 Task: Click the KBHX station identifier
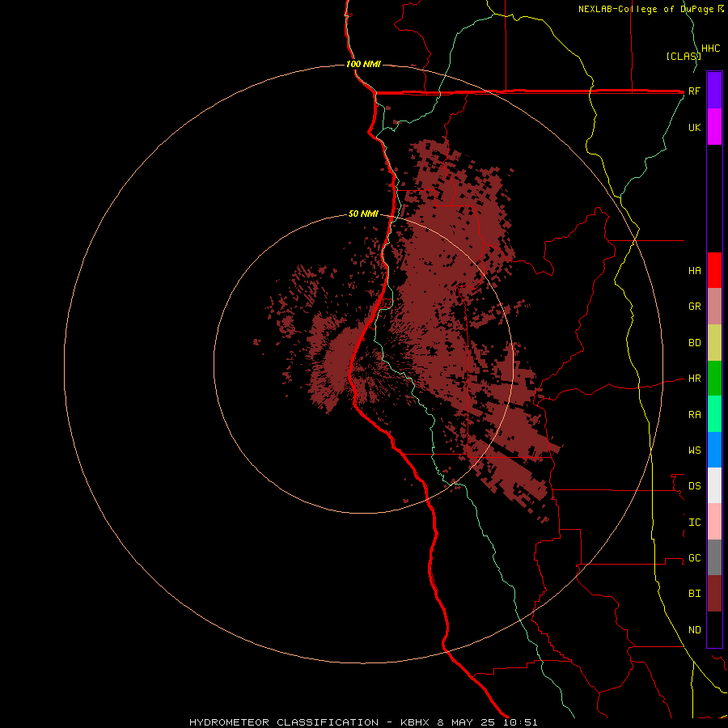click(x=415, y=722)
